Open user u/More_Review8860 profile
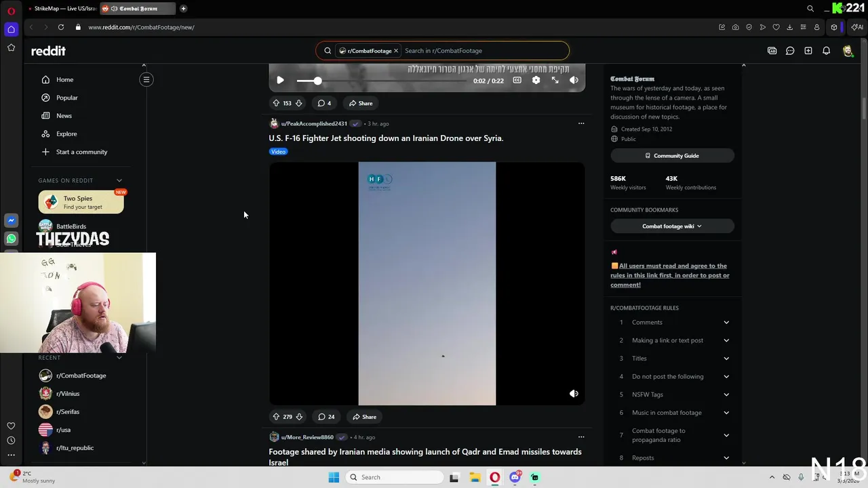Image resolution: width=868 pixels, height=488 pixels. pos(307,437)
